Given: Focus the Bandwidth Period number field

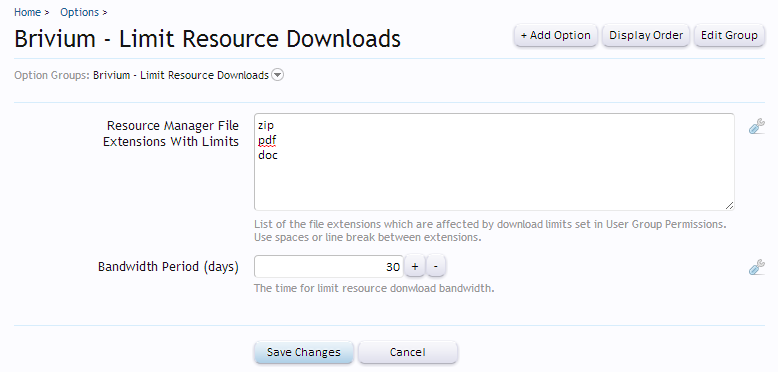Looking at the screenshot, I should [328, 267].
